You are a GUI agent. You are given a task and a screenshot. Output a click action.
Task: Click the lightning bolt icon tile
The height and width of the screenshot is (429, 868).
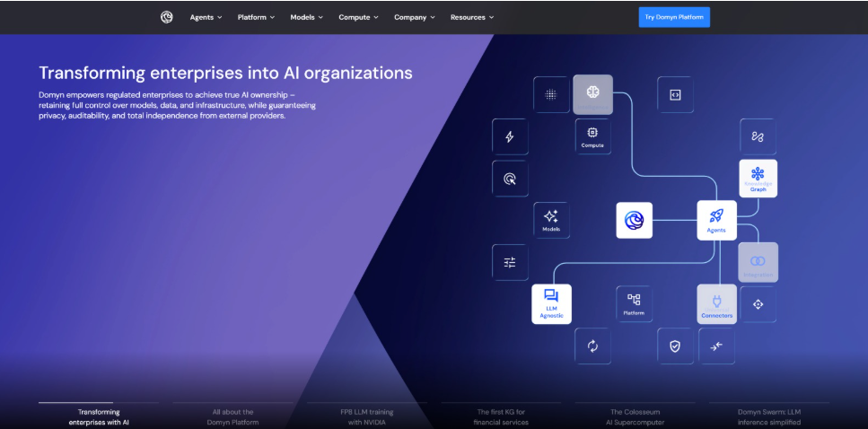510,136
